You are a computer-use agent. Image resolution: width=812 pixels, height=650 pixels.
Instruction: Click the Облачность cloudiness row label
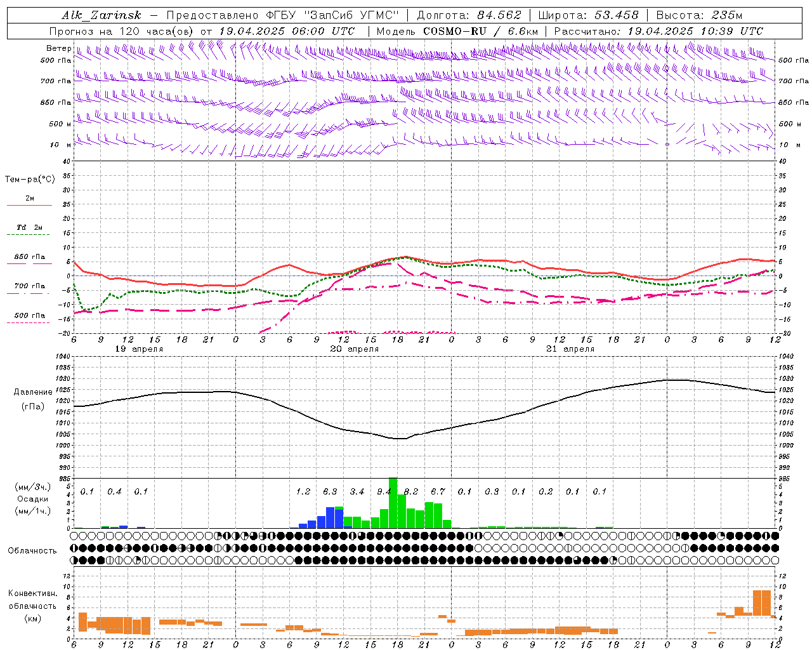coord(32,550)
